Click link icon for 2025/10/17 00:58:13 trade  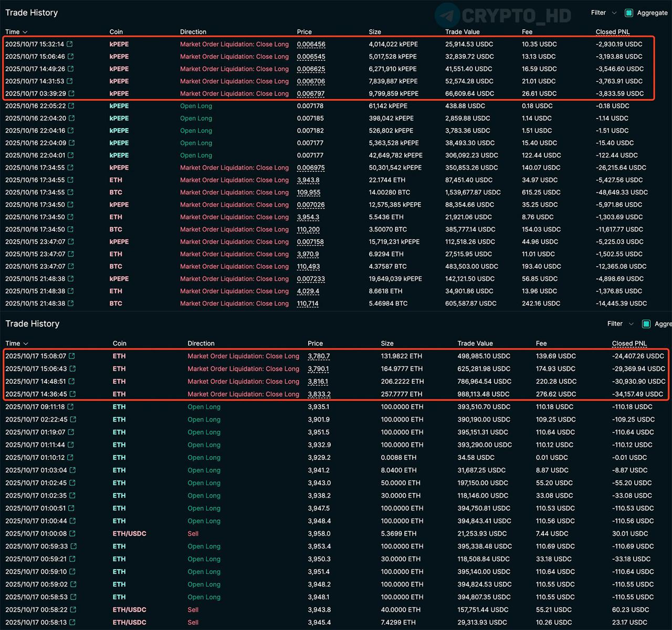coord(72,623)
